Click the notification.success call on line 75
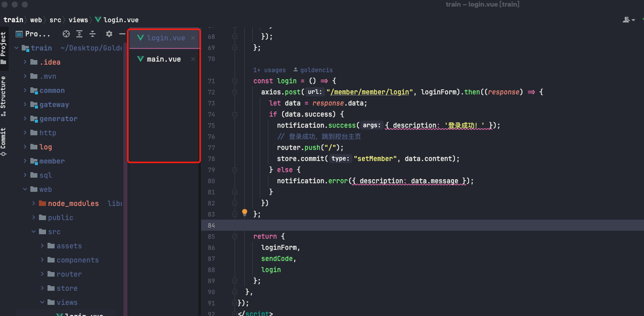Image resolution: width=644 pixels, height=316 pixels. point(389,125)
